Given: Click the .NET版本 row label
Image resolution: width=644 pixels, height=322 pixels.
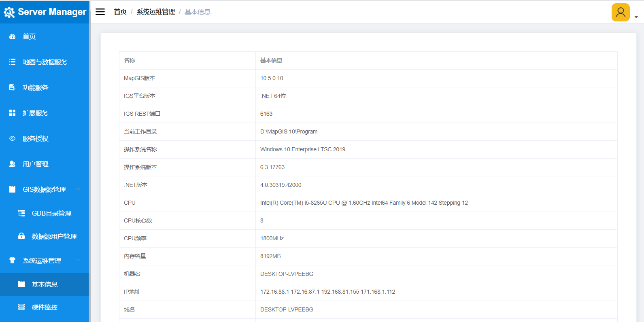Looking at the screenshot, I should (136, 185).
